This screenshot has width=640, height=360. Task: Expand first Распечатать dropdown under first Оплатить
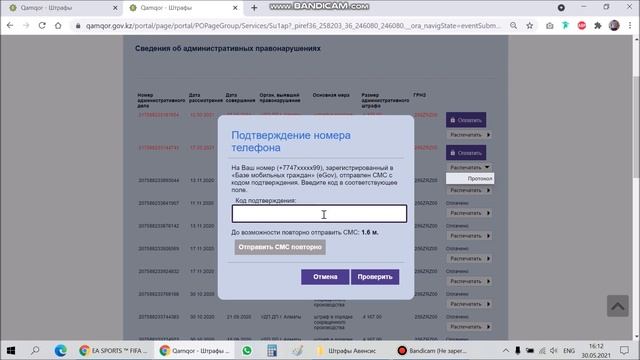(470, 135)
